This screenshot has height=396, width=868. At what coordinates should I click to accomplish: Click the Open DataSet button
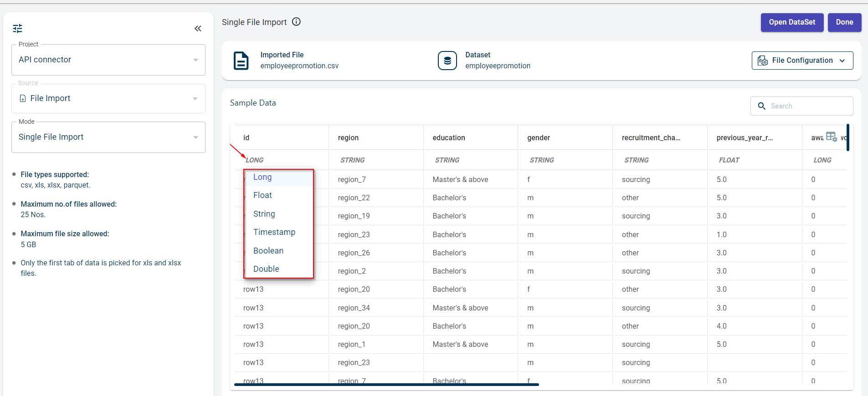pyautogui.click(x=792, y=22)
